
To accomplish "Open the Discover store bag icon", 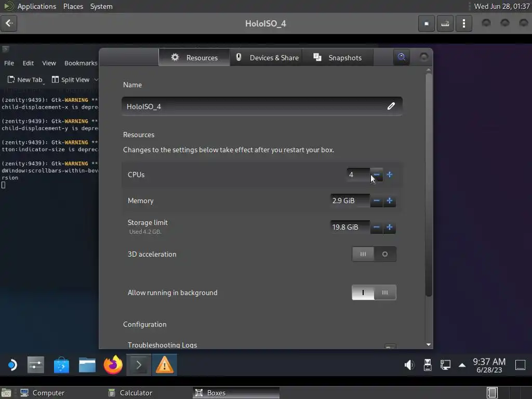I will tap(61, 365).
